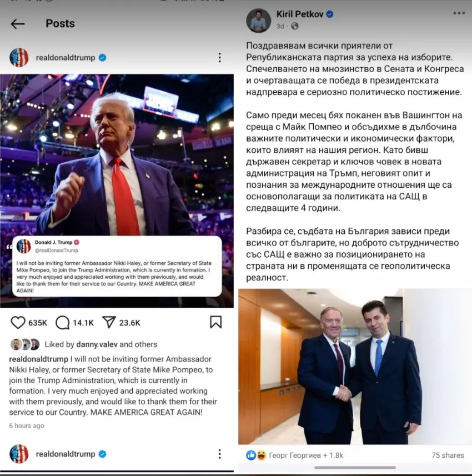The width and height of the screenshot is (472, 476).
Task: Like the Trump post with the heart icon
Action: coord(18,322)
